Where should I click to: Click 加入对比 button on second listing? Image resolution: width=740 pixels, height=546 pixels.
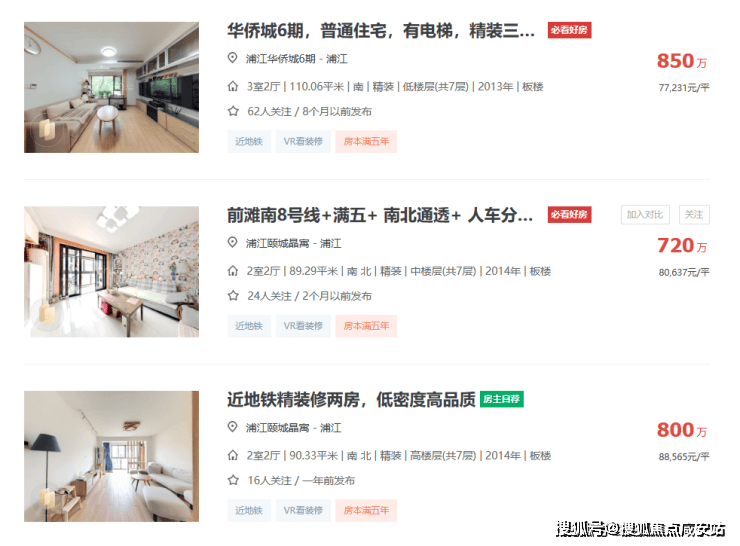coord(645,215)
